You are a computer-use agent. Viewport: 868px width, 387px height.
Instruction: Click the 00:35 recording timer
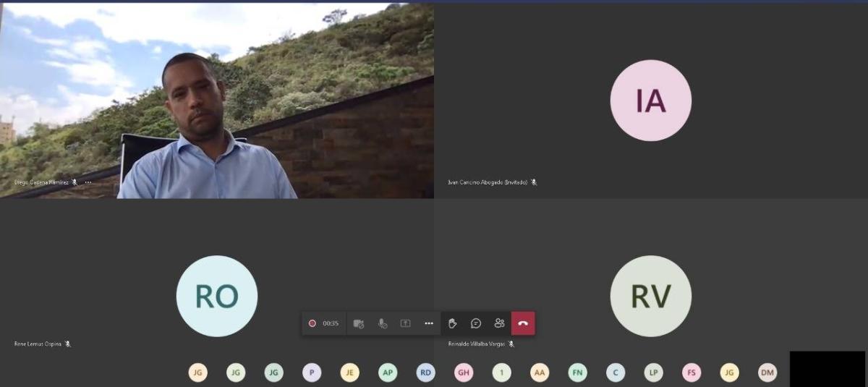331,323
